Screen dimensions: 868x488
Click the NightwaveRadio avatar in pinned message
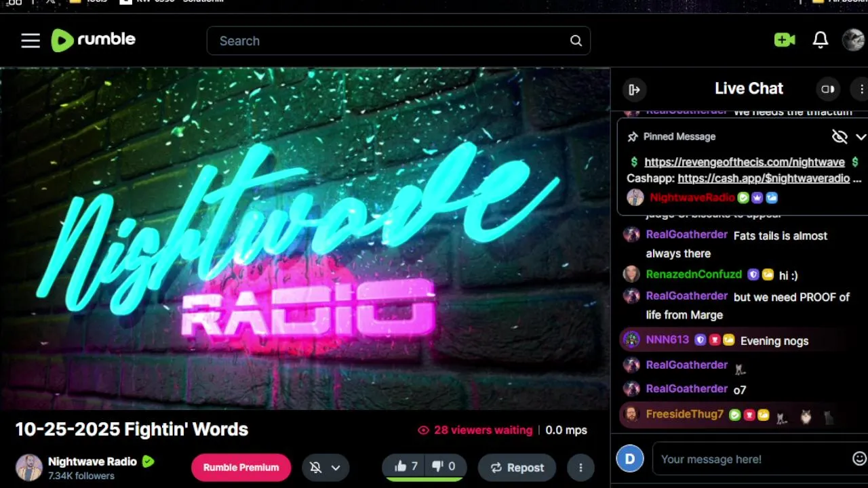635,197
